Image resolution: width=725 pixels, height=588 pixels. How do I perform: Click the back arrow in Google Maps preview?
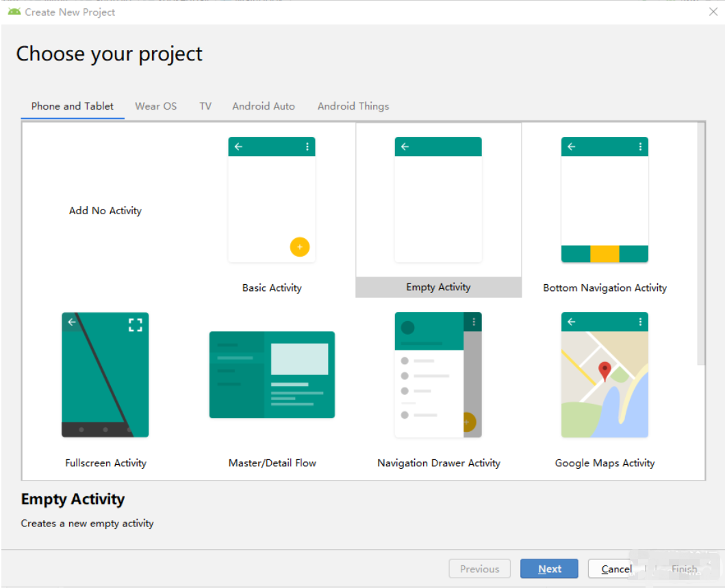(x=572, y=322)
